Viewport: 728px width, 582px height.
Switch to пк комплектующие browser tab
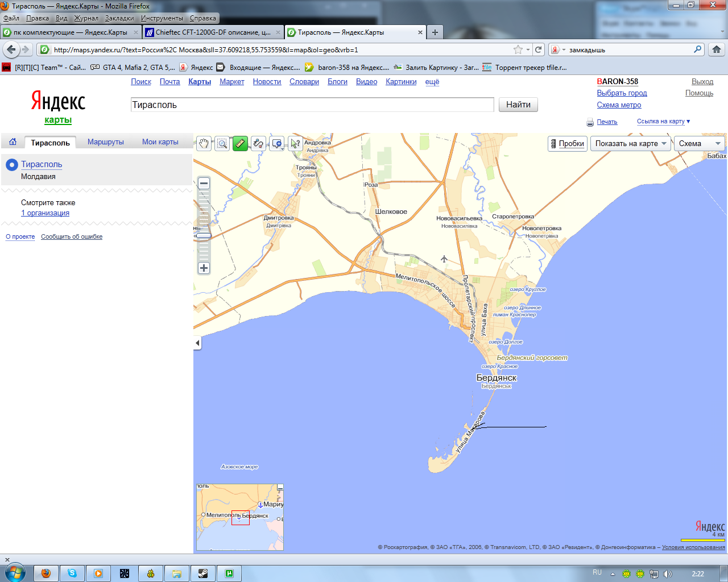[71, 32]
